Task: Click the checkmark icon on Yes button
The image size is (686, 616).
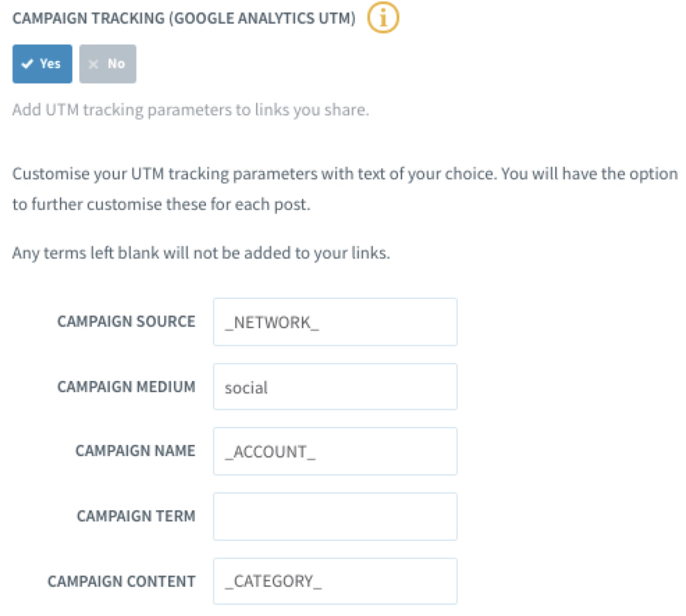Action: (x=27, y=64)
